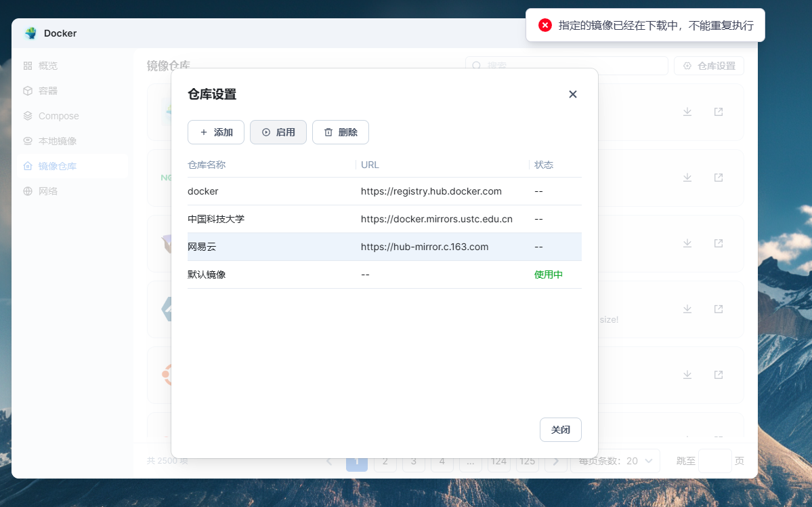Click the 状态 column header

544,165
